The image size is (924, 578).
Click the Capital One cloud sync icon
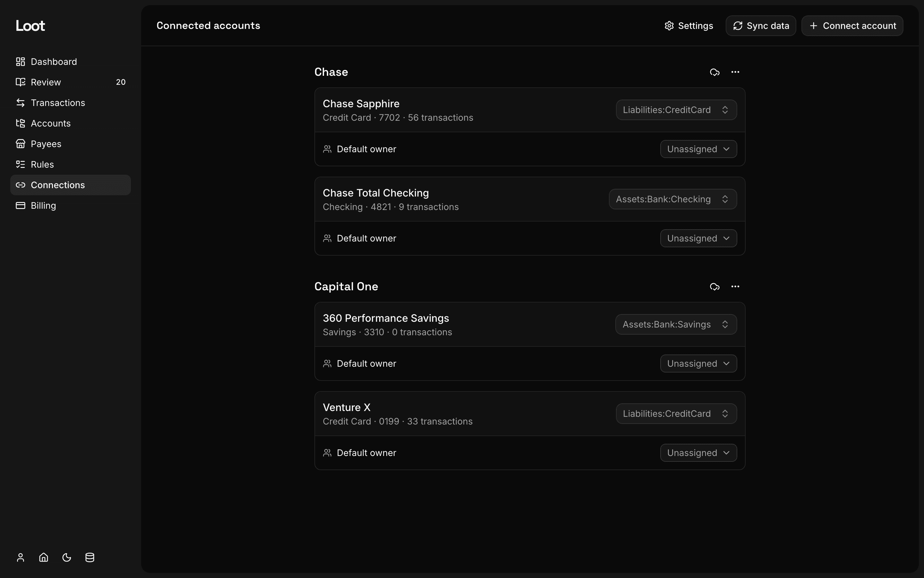coord(714,286)
